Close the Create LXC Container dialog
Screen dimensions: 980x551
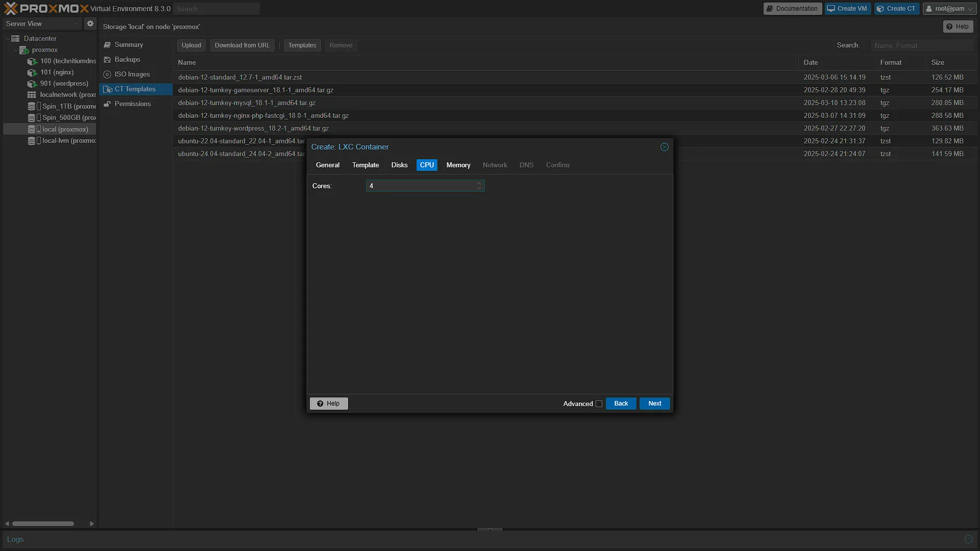pos(664,147)
